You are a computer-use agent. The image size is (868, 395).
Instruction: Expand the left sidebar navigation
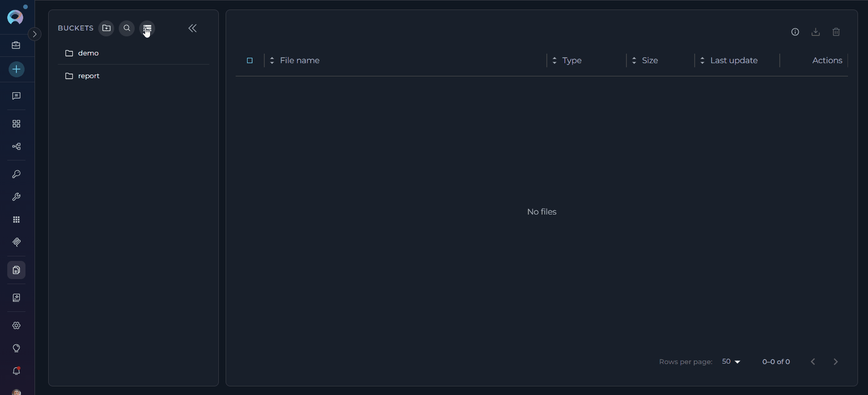pos(35,34)
